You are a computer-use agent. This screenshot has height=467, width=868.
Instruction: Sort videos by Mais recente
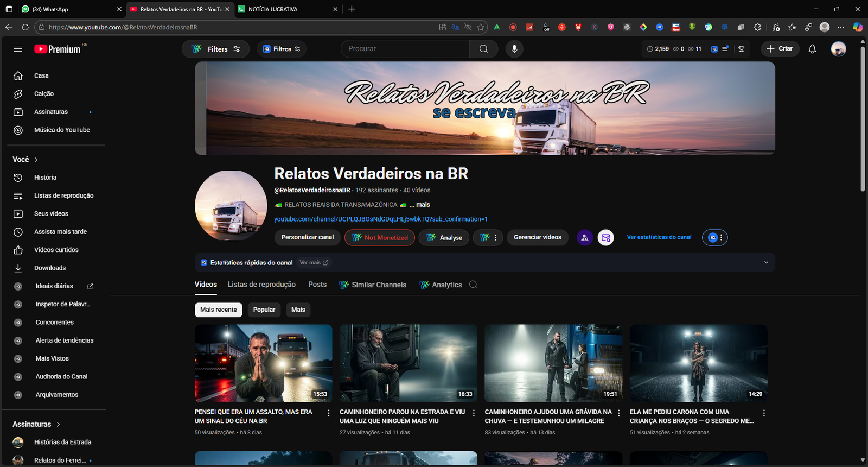pyautogui.click(x=219, y=310)
